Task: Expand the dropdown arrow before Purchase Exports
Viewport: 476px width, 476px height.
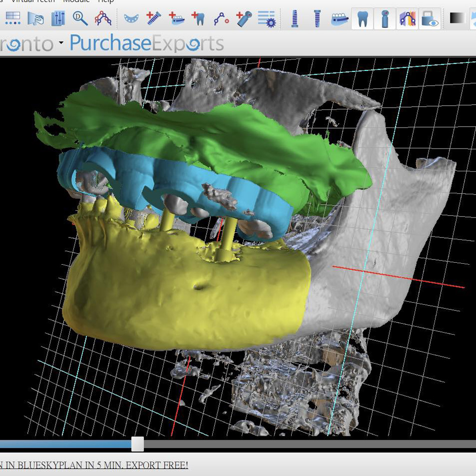Action: 61,43
